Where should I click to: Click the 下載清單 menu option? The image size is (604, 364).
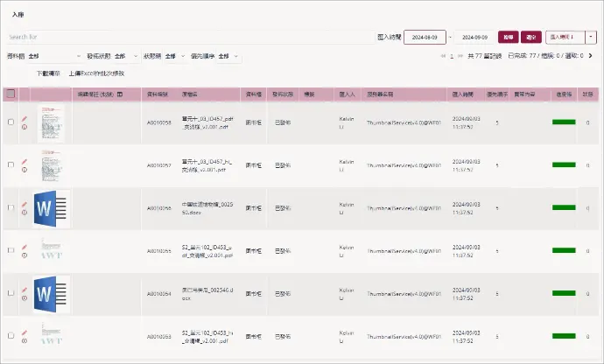coord(48,73)
